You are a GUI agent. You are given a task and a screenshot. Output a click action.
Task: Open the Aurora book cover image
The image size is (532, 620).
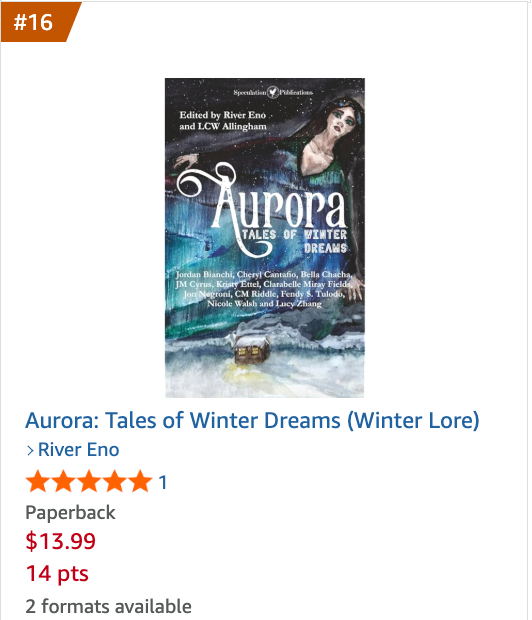pos(265,238)
